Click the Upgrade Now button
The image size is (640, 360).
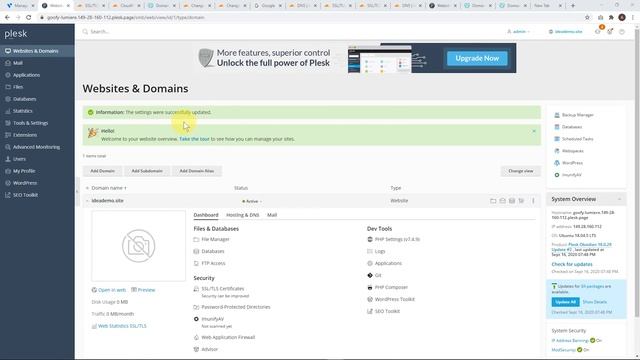pyautogui.click(x=477, y=58)
